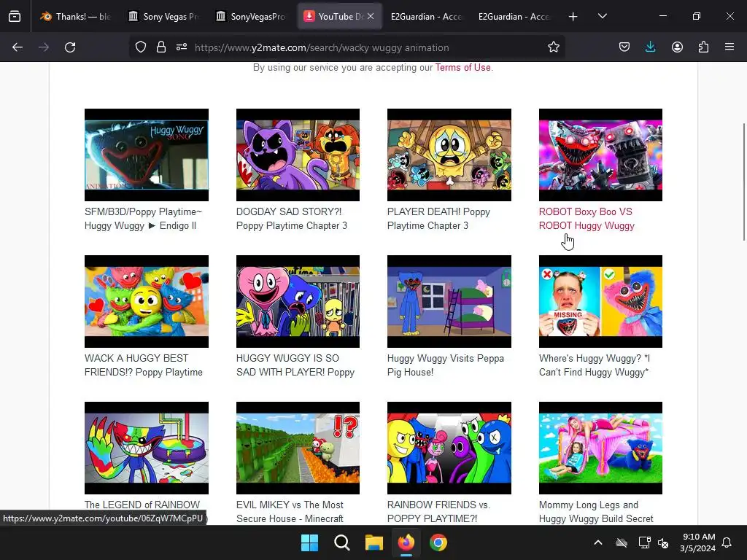Open a new browser tab

coord(573,17)
